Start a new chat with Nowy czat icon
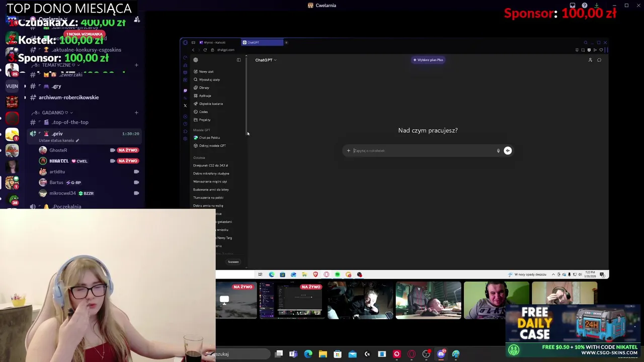Image resolution: width=644 pixels, height=362 pixels. [x=196, y=71]
